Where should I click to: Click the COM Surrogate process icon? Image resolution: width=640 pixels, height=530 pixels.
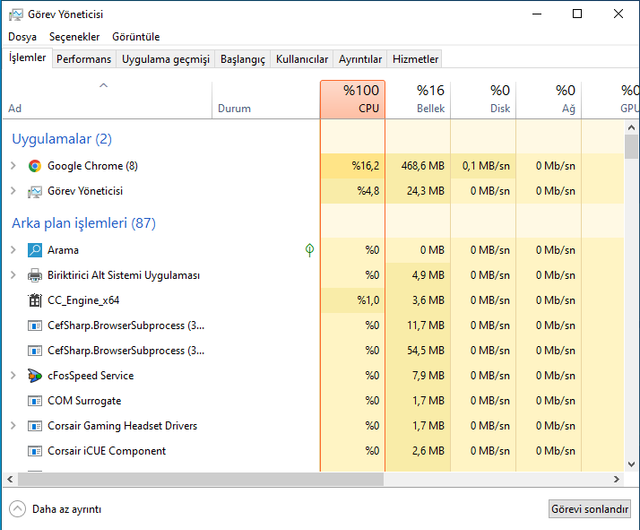(x=35, y=401)
